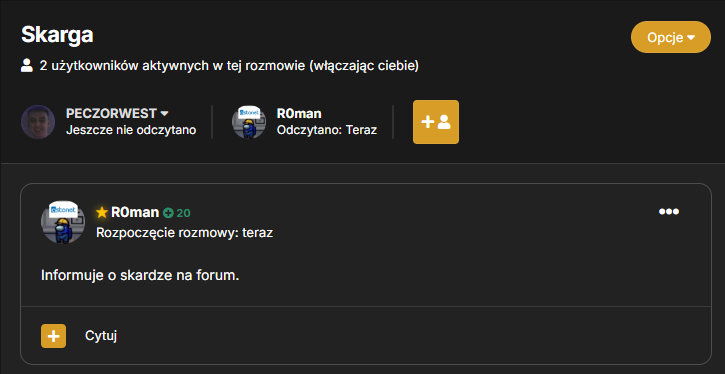Click the Skarga conversation title
The image size is (725, 374).
[57, 35]
